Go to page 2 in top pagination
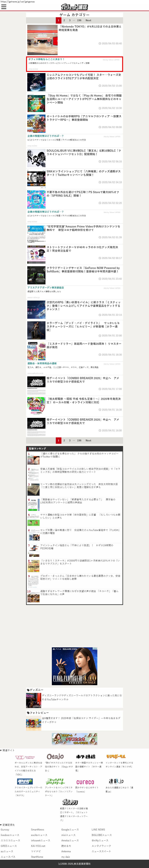 coord(64,20)
